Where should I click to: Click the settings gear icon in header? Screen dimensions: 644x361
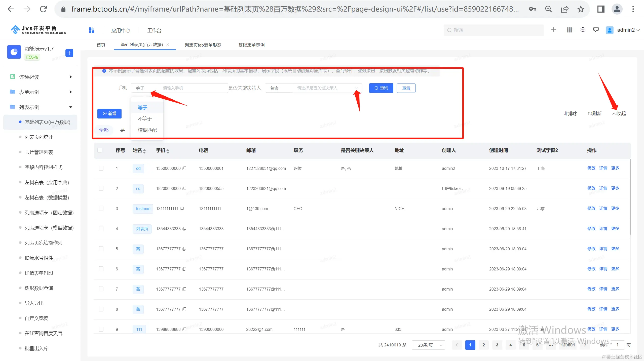click(x=583, y=30)
